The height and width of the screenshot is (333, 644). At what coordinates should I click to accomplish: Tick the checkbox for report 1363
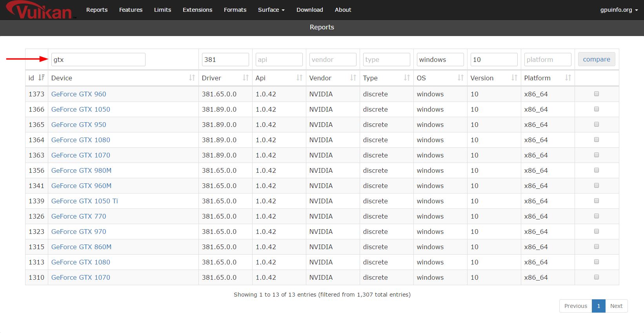click(597, 155)
